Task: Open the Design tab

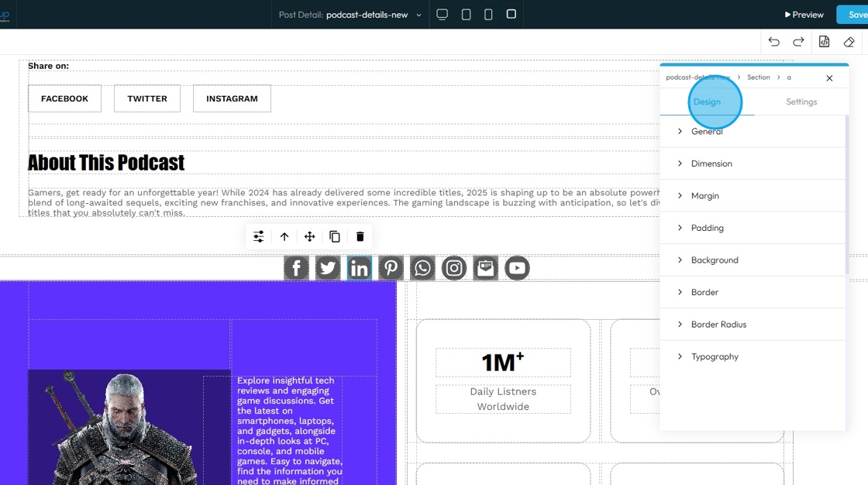Action: 707,101
